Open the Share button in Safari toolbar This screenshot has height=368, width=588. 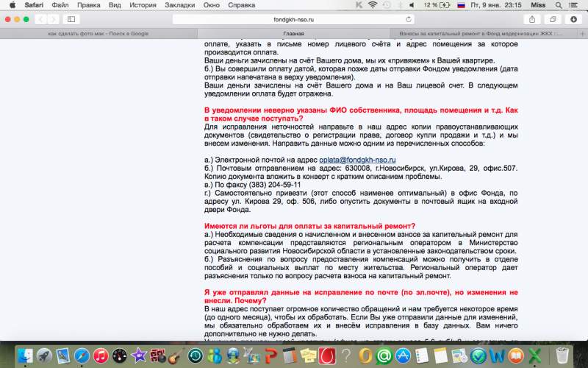pyautogui.click(x=531, y=19)
